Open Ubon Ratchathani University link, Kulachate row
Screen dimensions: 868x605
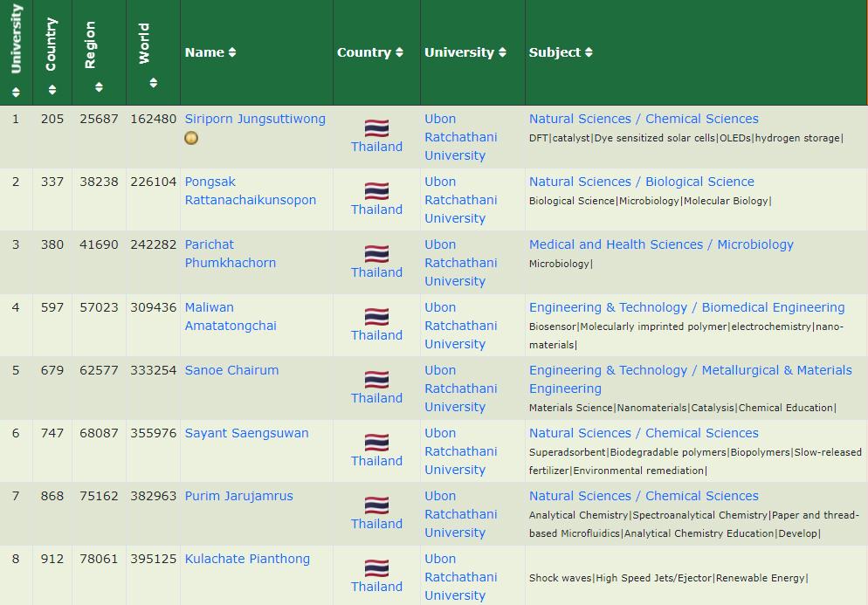460,577
